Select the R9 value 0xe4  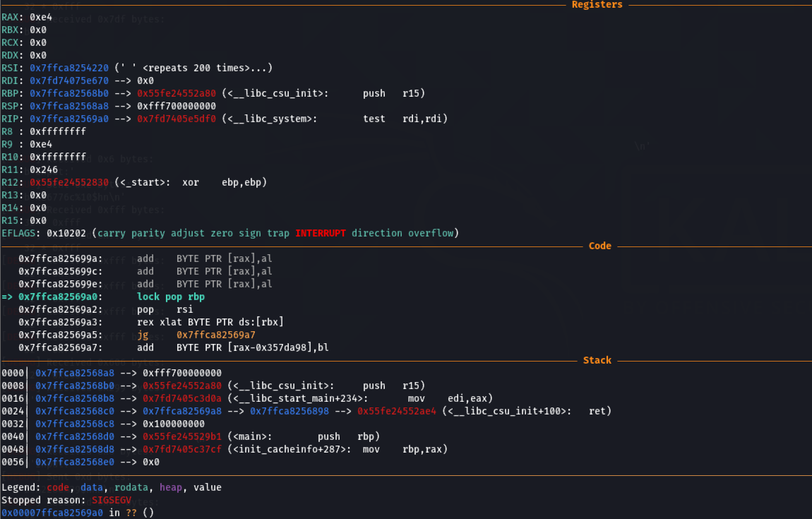(41, 144)
